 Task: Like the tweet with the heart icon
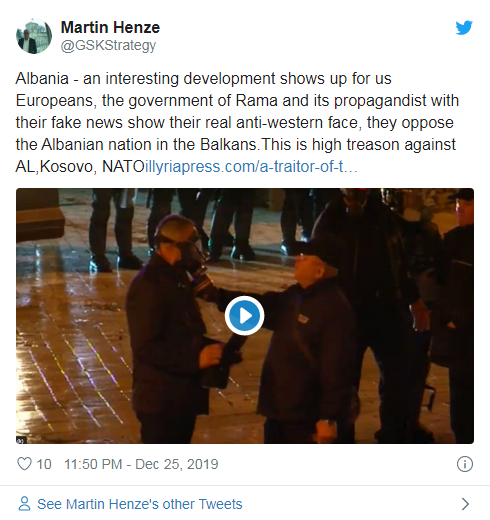[24, 464]
